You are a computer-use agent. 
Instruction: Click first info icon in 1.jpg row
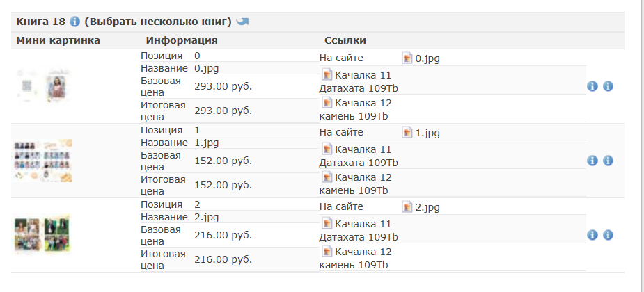[x=592, y=161]
